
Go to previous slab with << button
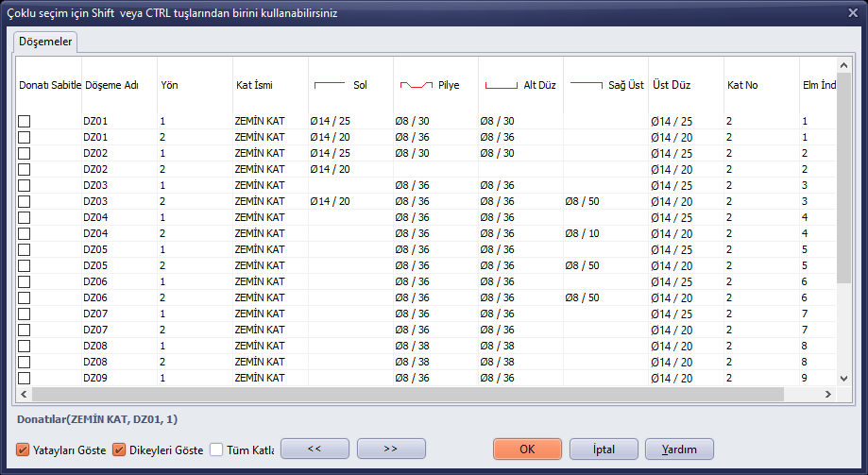point(315,449)
